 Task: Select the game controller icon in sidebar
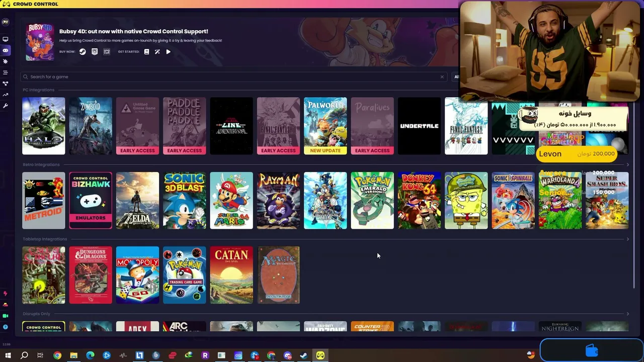6,50
